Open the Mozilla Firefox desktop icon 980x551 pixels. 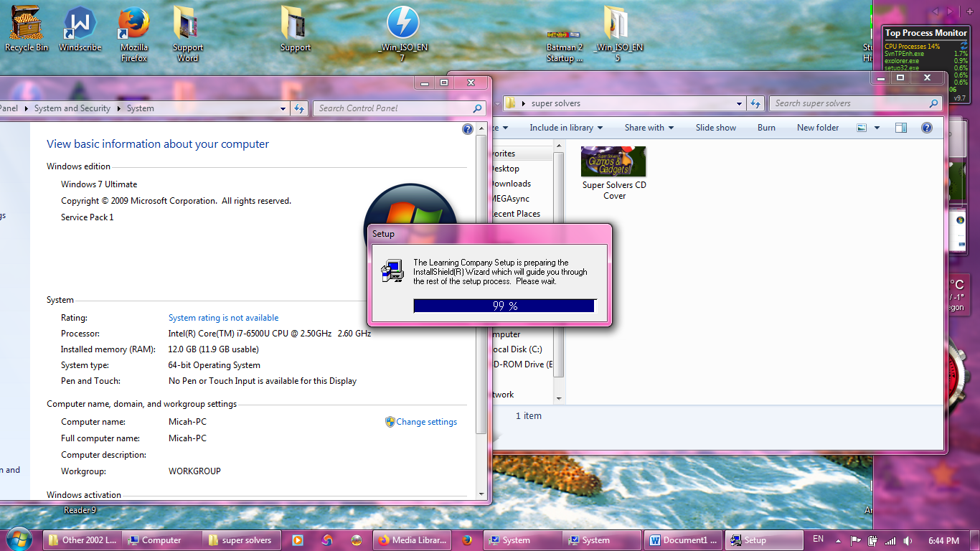pyautogui.click(x=133, y=24)
